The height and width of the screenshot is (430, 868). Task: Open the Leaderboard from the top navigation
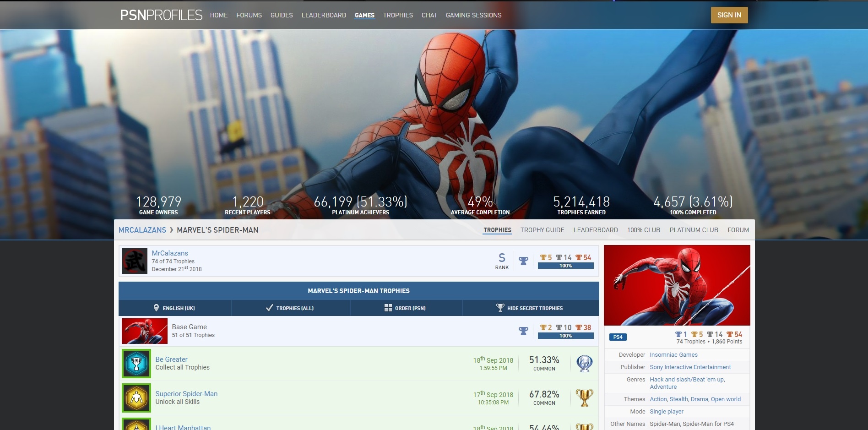[324, 15]
